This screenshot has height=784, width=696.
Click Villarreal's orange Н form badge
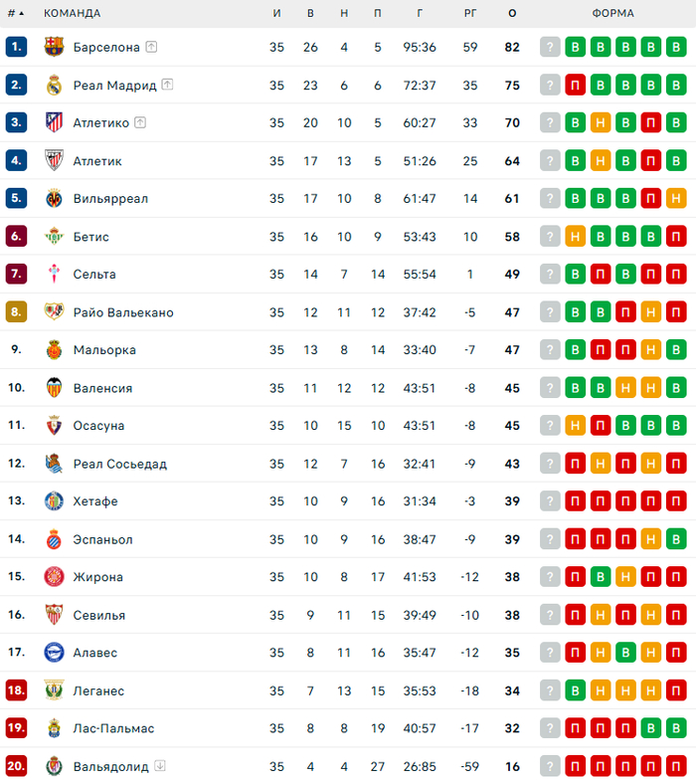675,199
